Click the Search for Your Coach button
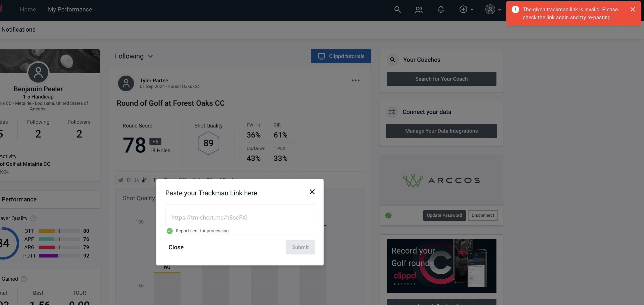 (442, 79)
